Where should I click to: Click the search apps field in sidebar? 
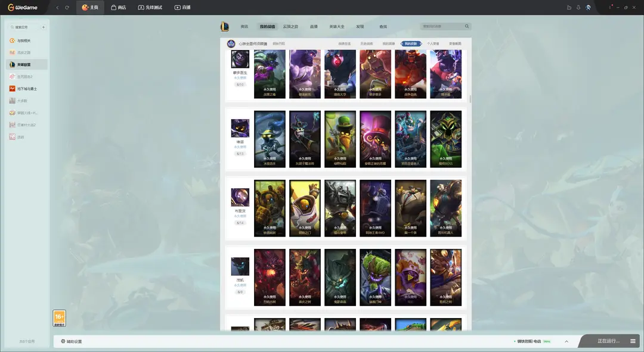click(24, 27)
